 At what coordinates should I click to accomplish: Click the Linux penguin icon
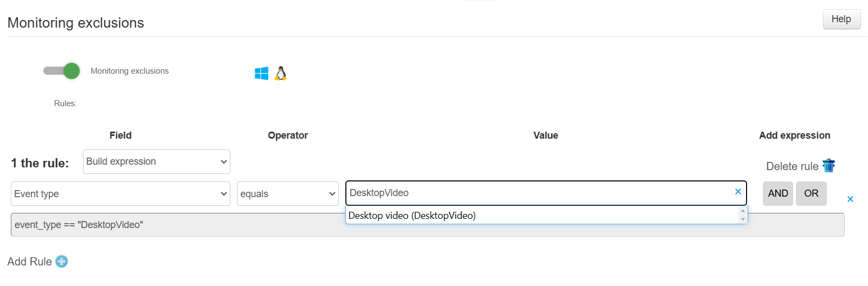point(280,74)
